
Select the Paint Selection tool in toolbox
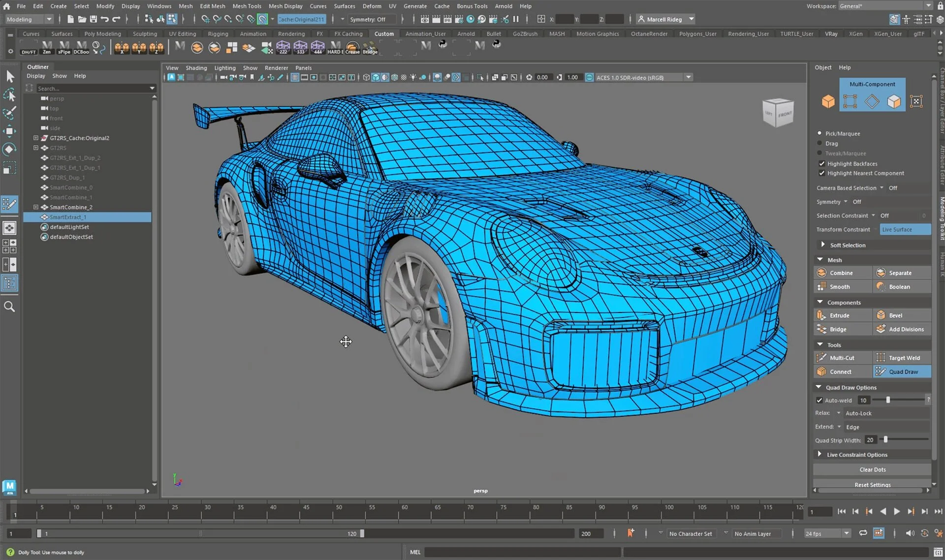point(9,113)
